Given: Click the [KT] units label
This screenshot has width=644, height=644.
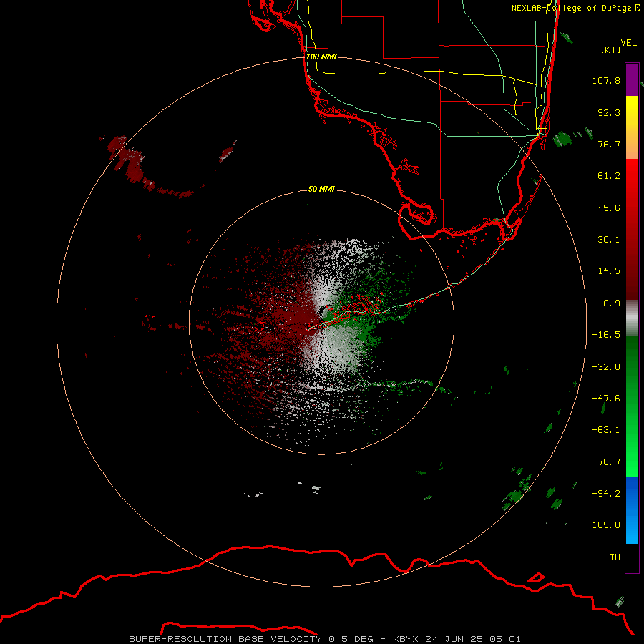Looking at the screenshot, I should coord(611,49).
